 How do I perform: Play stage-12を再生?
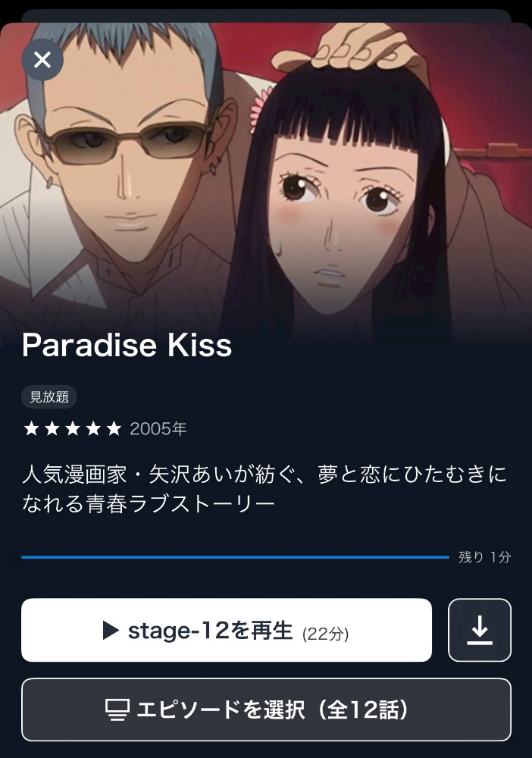226,630
